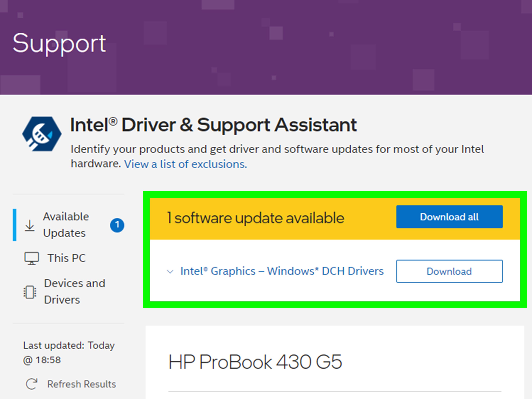Image resolution: width=532 pixels, height=399 pixels.
Task: Click the blue update count badge
Action: click(x=117, y=225)
